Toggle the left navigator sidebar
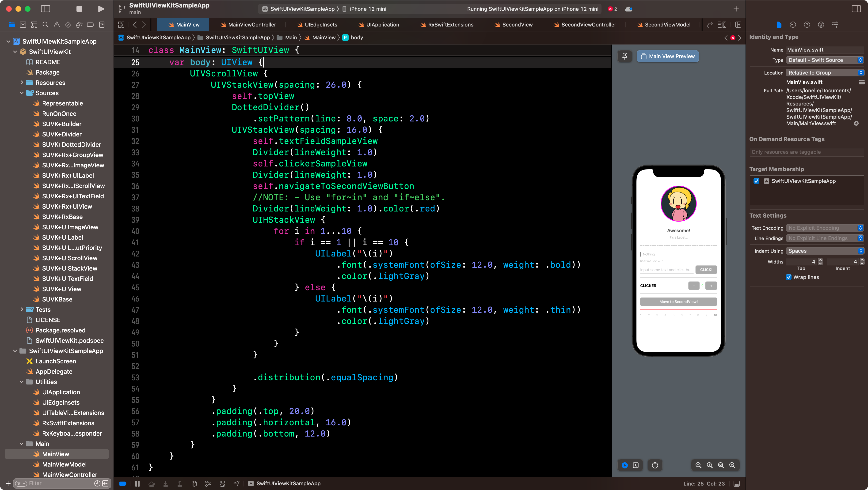This screenshot has height=490, width=868. pos(46,9)
